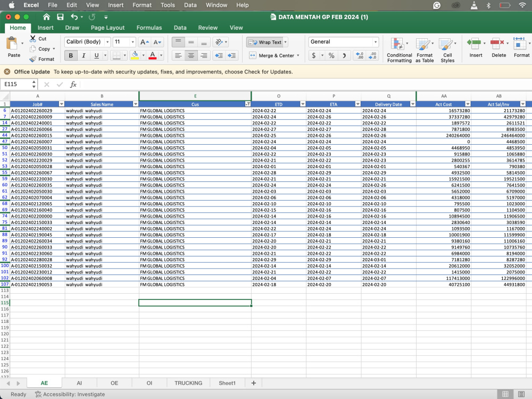532x399 pixels.
Task: Click Accessibility: Investigate in status bar
Action: 70,394
